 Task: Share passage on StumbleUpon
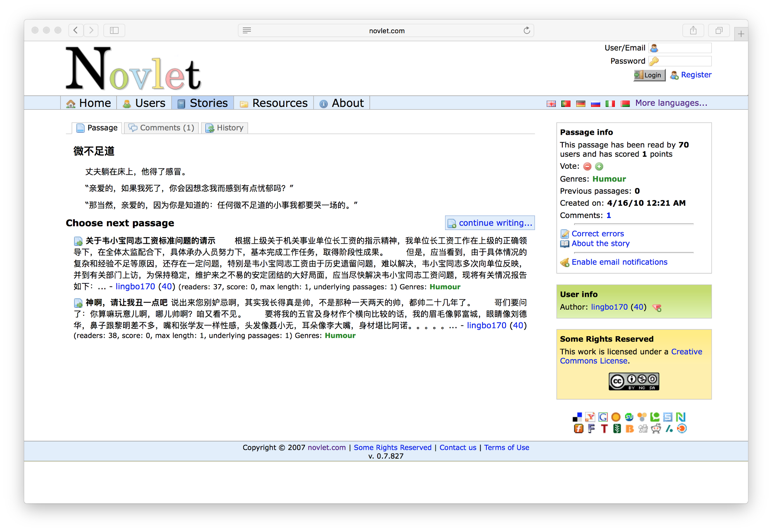click(629, 417)
